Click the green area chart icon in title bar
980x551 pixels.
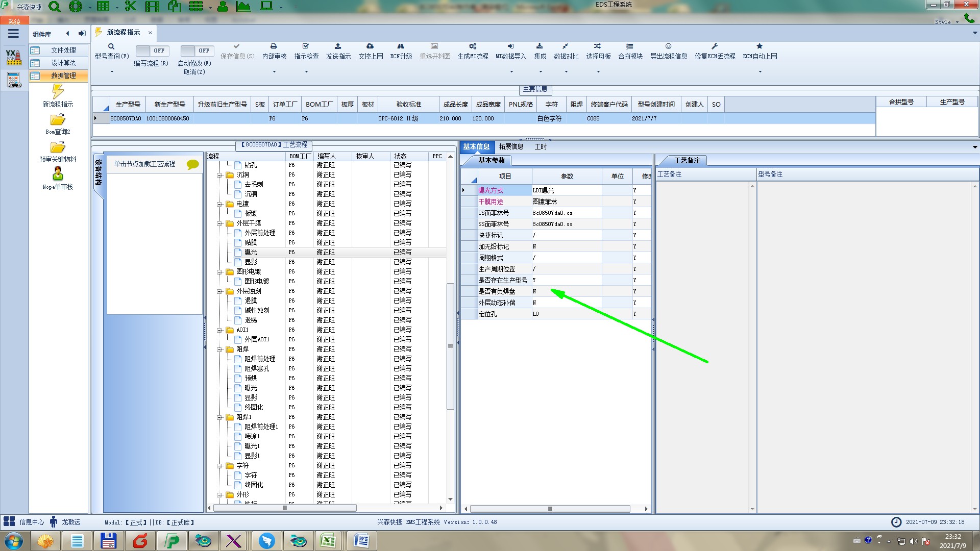tap(243, 6)
